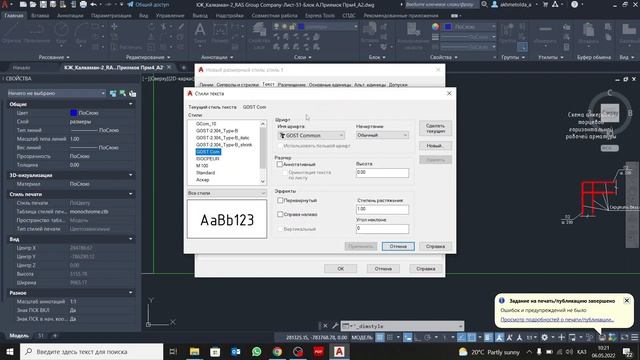Expand the Рисование ribbon panel

click(54, 57)
